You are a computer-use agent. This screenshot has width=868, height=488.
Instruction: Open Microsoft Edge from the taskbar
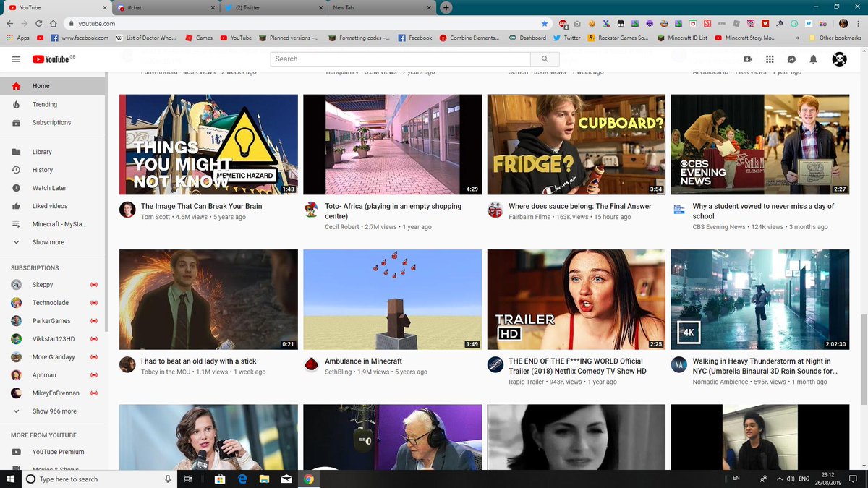click(244, 479)
